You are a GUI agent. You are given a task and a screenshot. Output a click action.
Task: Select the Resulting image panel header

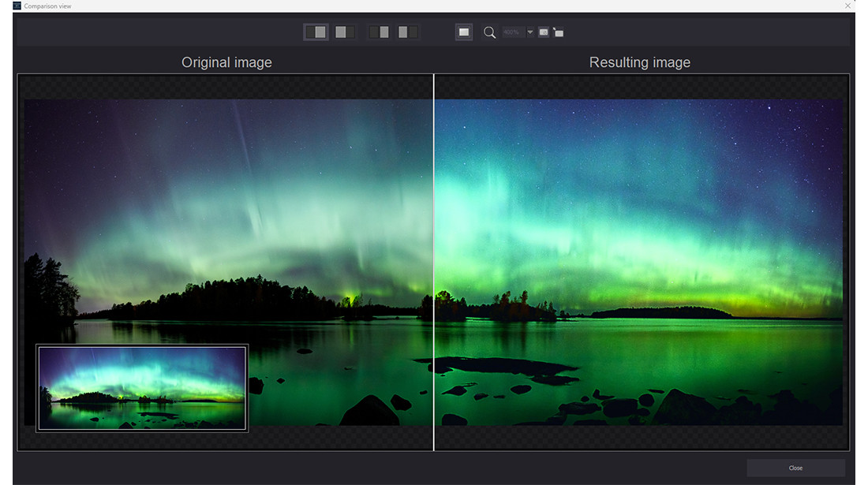pyautogui.click(x=639, y=62)
